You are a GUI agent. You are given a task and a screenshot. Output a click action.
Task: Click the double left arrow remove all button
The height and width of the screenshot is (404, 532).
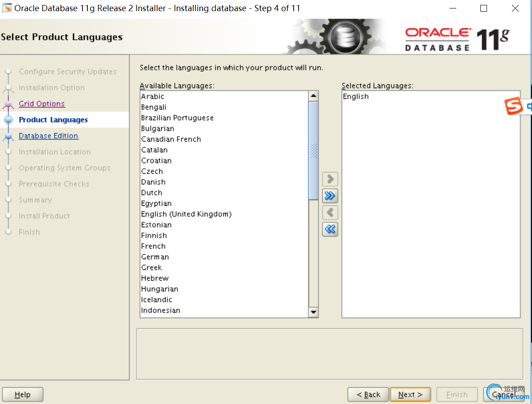pos(330,229)
